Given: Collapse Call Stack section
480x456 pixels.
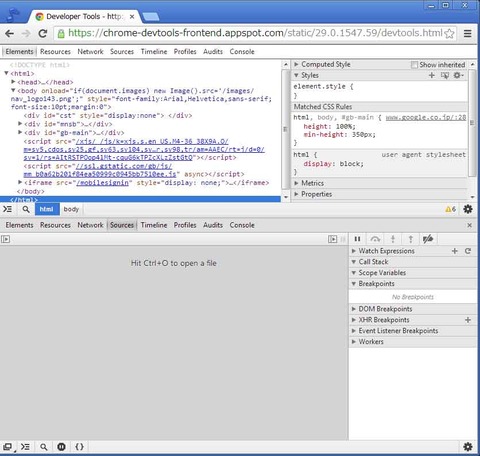Looking at the screenshot, I should click(x=354, y=262).
